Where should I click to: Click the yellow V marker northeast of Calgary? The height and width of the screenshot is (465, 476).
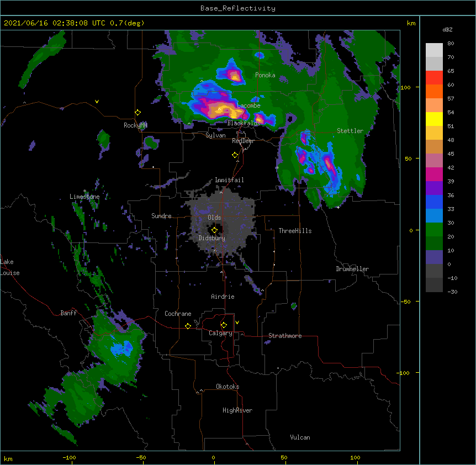(237, 323)
